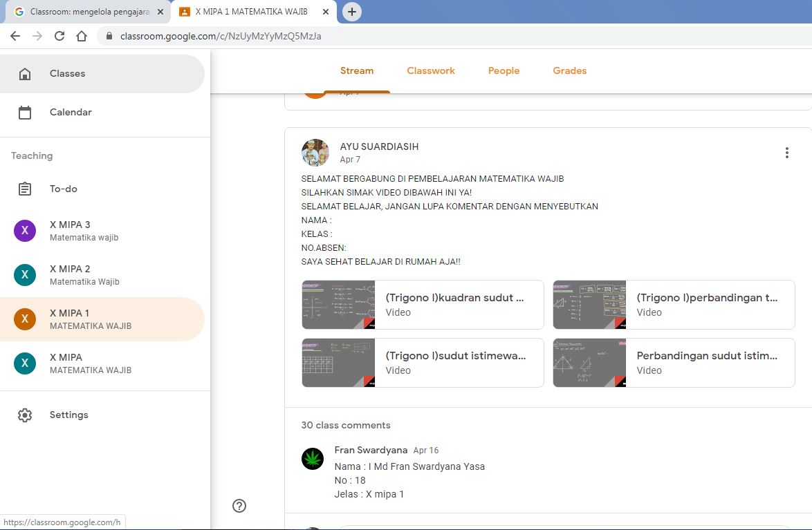Close the X MIPA 1 MATEMATIKA WAJIB tab
Screen dimensions: 812x530
(x=326, y=11)
